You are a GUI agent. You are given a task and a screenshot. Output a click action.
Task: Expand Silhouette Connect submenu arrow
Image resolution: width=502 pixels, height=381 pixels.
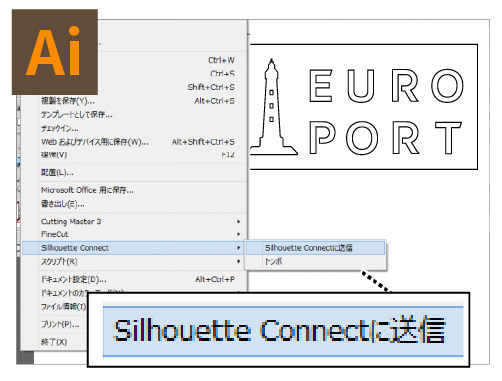click(239, 248)
